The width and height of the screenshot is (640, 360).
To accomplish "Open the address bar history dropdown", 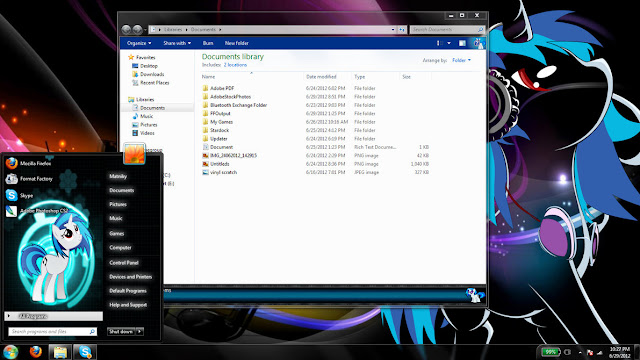I will (x=393, y=29).
